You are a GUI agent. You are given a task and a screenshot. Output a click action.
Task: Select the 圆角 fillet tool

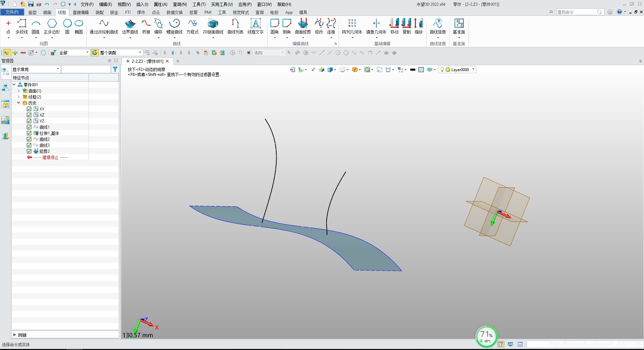coord(275,26)
